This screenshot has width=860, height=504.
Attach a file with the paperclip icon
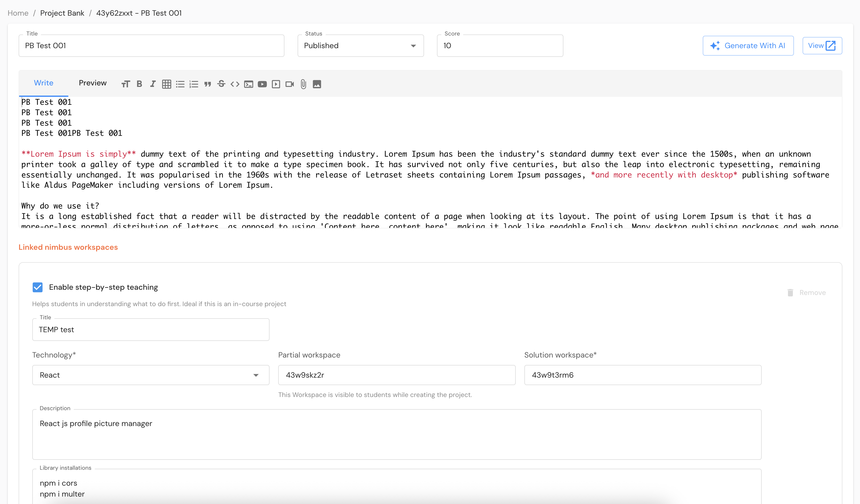303,84
